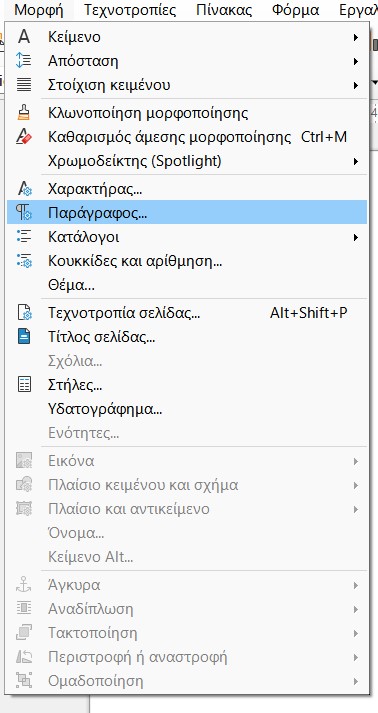378x713 pixels.
Task: Open the Τεχνοτροπίες menu
Action: click(130, 10)
